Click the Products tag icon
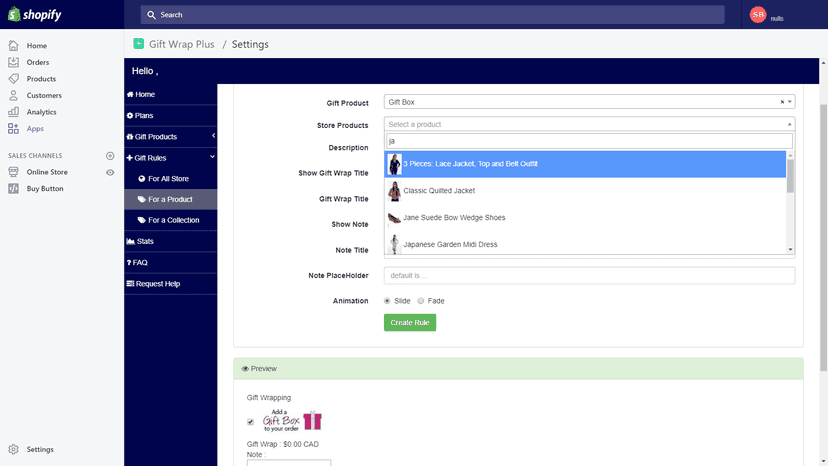This screenshot has height=466, width=828. tap(14, 79)
